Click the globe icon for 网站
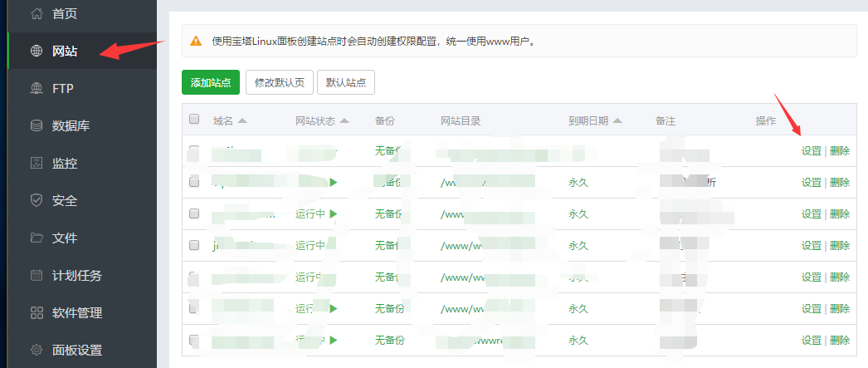Screen dimensions: 868x368 point(36,51)
